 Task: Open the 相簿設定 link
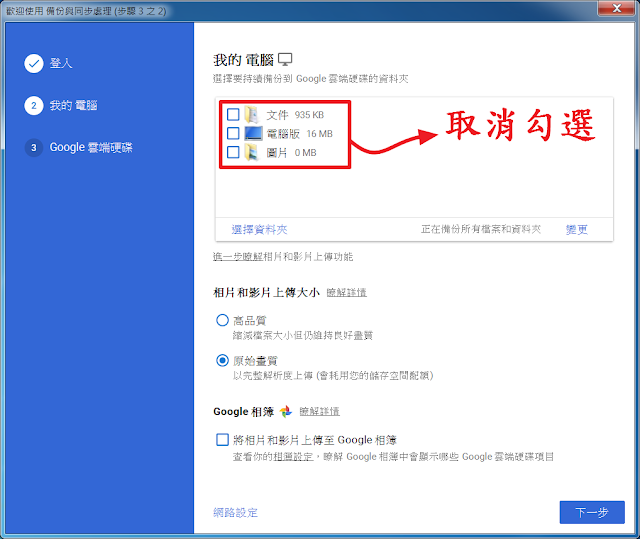(x=293, y=457)
